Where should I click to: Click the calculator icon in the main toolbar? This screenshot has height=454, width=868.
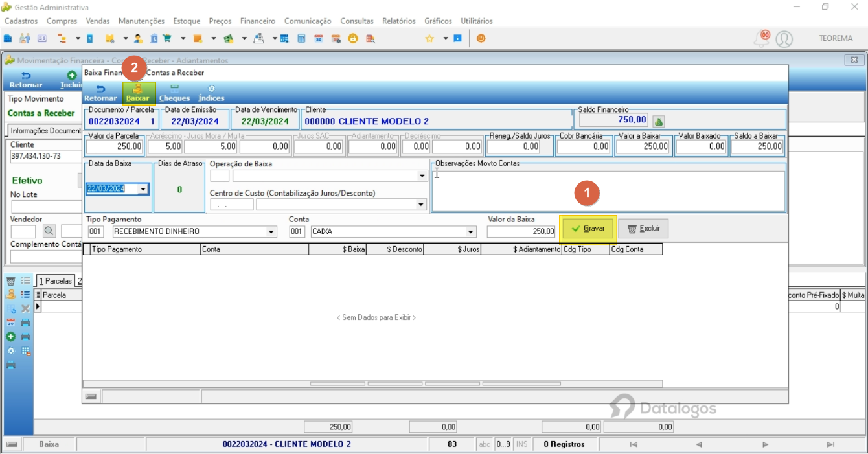tap(301, 39)
